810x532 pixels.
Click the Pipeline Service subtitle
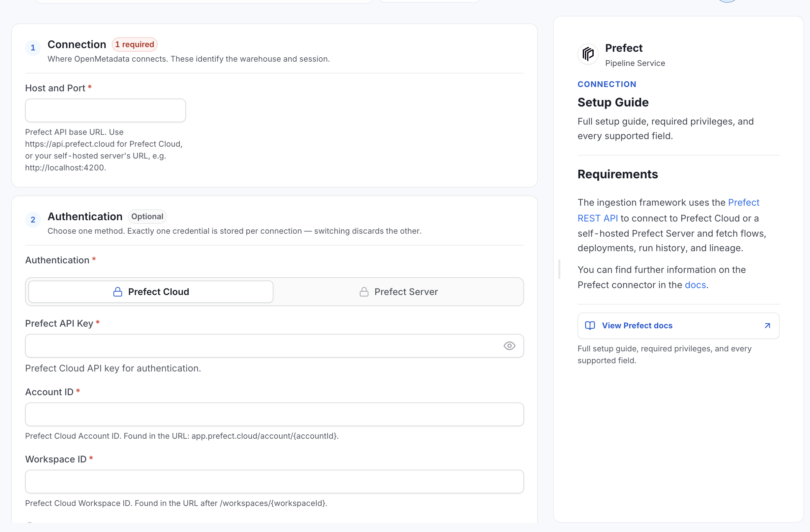635,63
